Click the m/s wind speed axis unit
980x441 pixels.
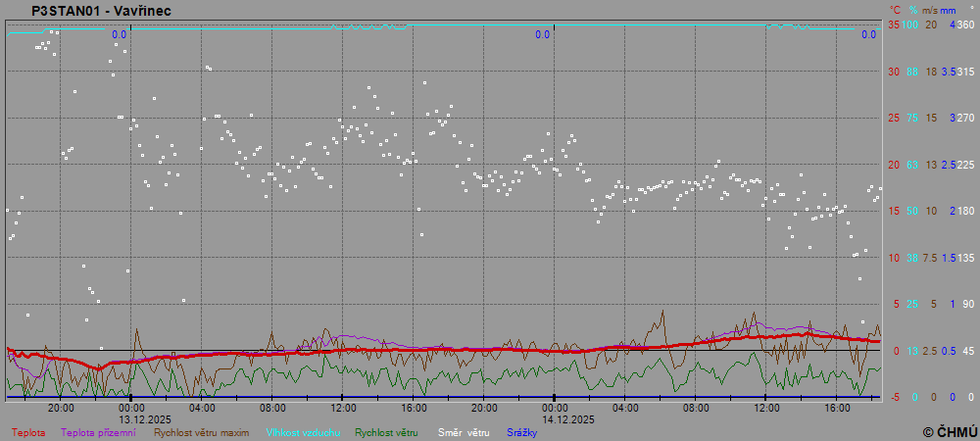tap(930, 10)
